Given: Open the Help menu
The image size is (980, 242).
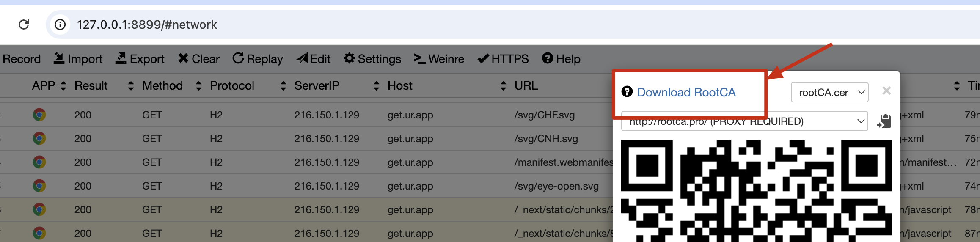Looking at the screenshot, I should pos(561,59).
